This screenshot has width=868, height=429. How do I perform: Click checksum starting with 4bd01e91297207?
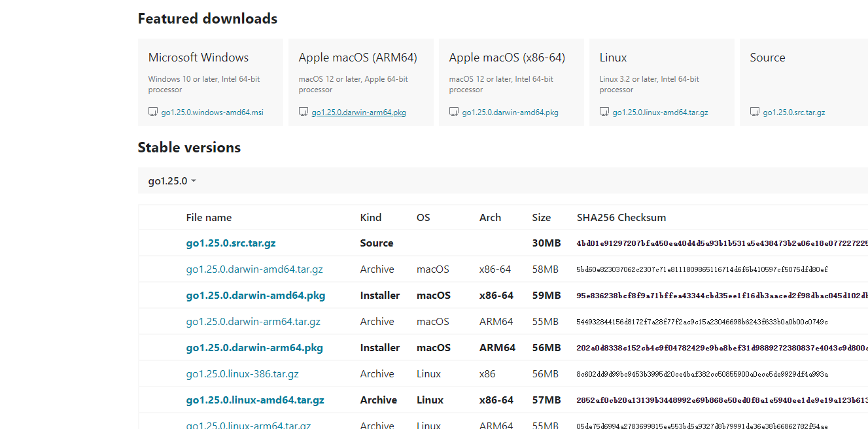click(722, 243)
